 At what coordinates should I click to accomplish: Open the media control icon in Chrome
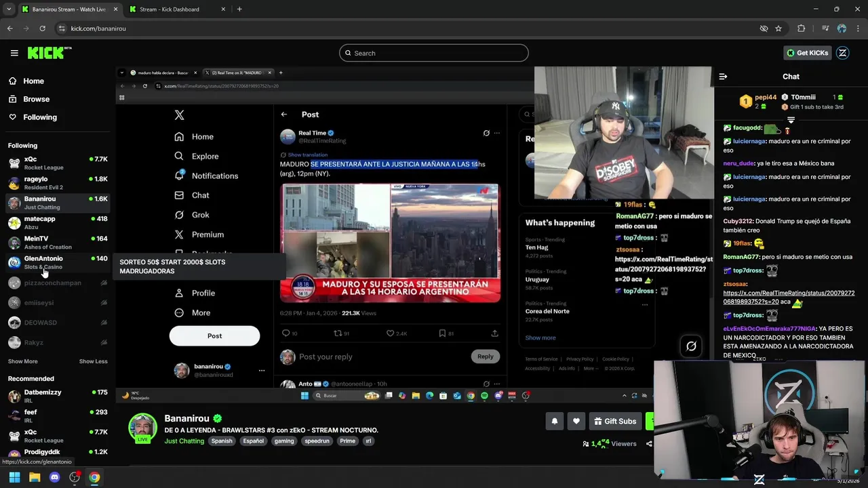coord(825,28)
